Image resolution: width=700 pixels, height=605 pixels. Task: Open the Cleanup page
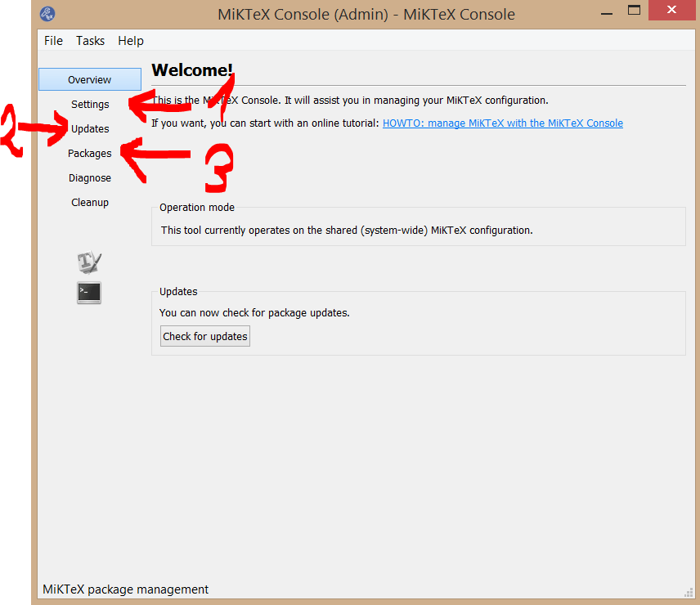tap(90, 202)
